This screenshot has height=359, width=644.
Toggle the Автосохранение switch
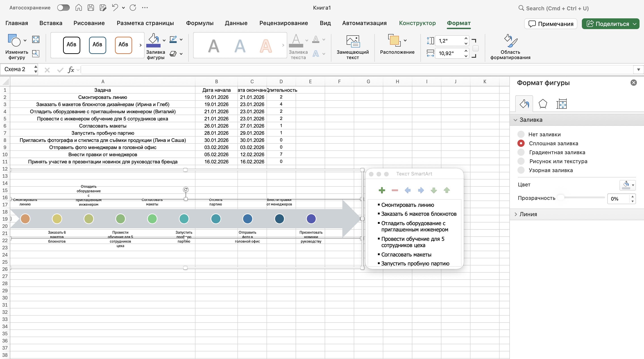[63, 8]
